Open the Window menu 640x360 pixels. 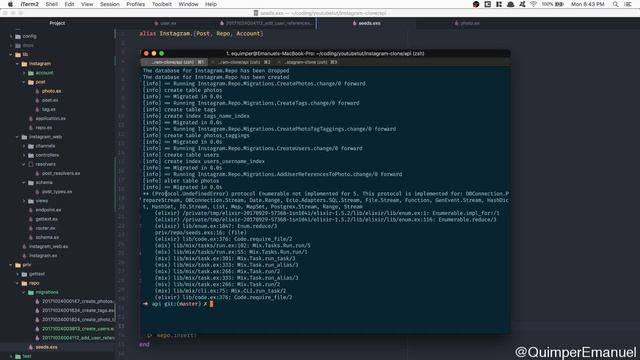[188, 4]
